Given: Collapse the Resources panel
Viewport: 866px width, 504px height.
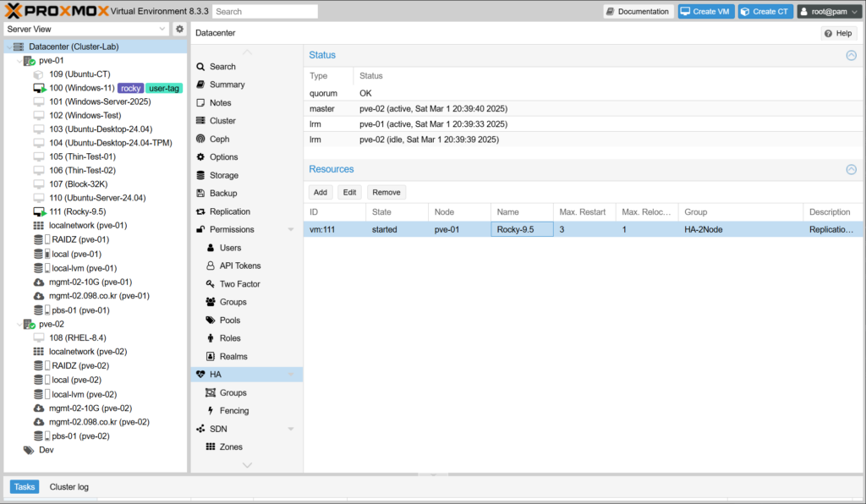Looking at the screenshot, I should coord(851,169).
